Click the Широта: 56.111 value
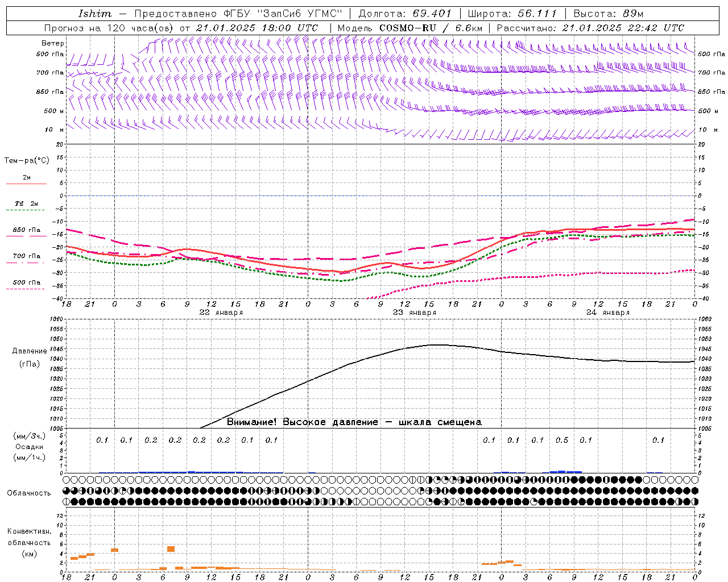This screenshot has width=728, height=582. click(x=512, y=14)
